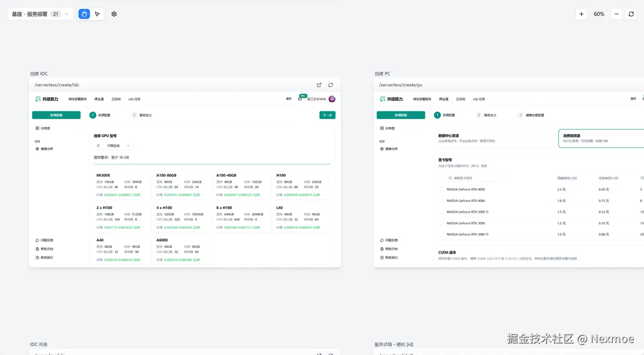Image resolution: width=644 pixels, height=355 pixels.
Task: Open mail notifications with 99+ badge
Action: [x=301, y=98]
